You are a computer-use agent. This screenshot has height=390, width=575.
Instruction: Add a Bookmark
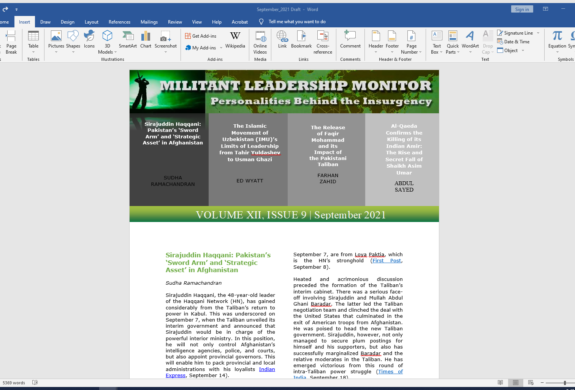(x=301, y=40)
